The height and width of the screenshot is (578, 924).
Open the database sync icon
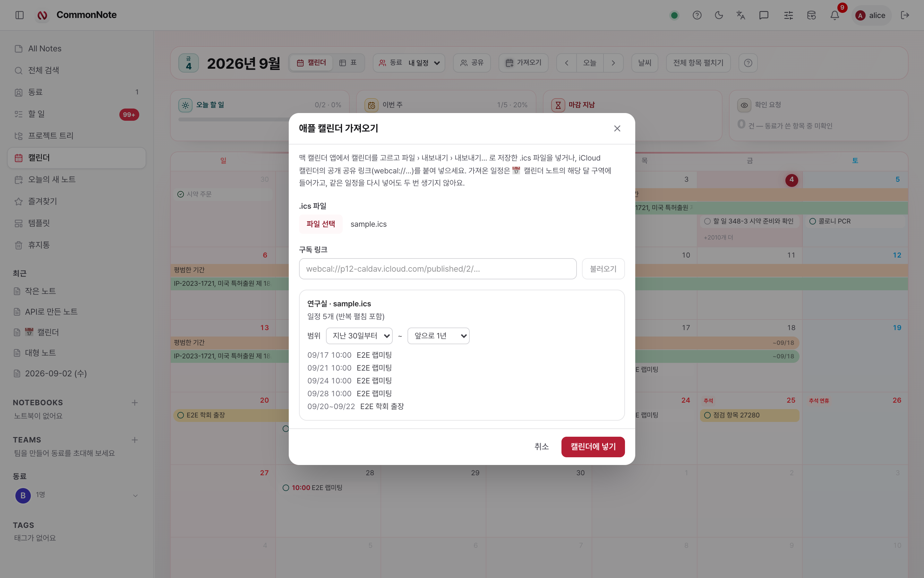pos(811,15)
